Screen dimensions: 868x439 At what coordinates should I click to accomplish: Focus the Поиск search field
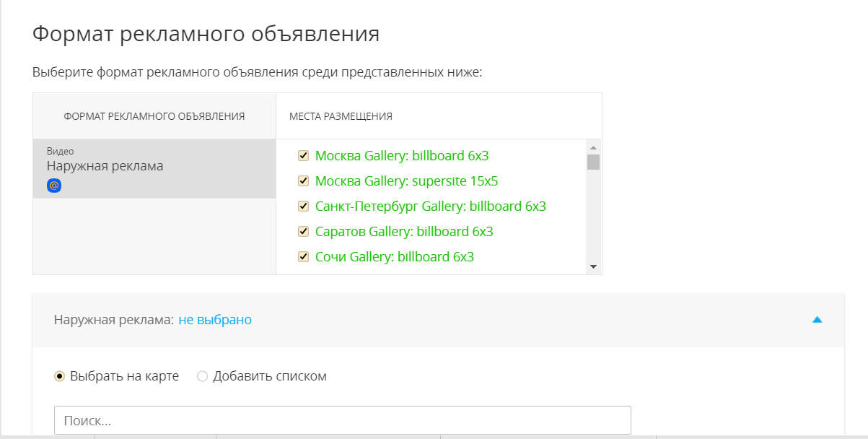(343, 420)
